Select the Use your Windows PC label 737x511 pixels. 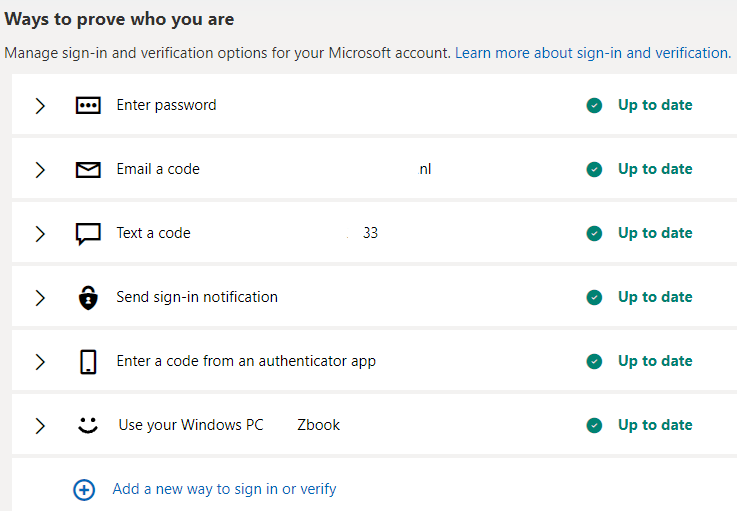pyautogui.click(x=191, y=425)
